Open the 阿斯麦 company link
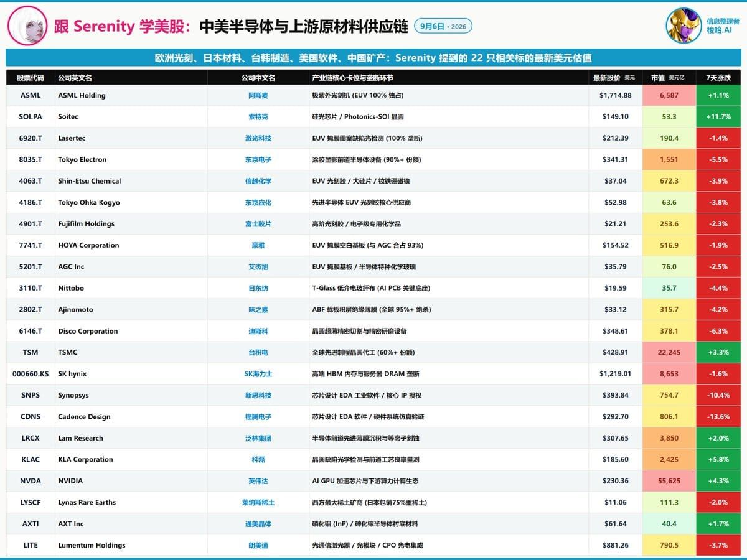This screenshot has height=560, width=747. pos(258,96)
